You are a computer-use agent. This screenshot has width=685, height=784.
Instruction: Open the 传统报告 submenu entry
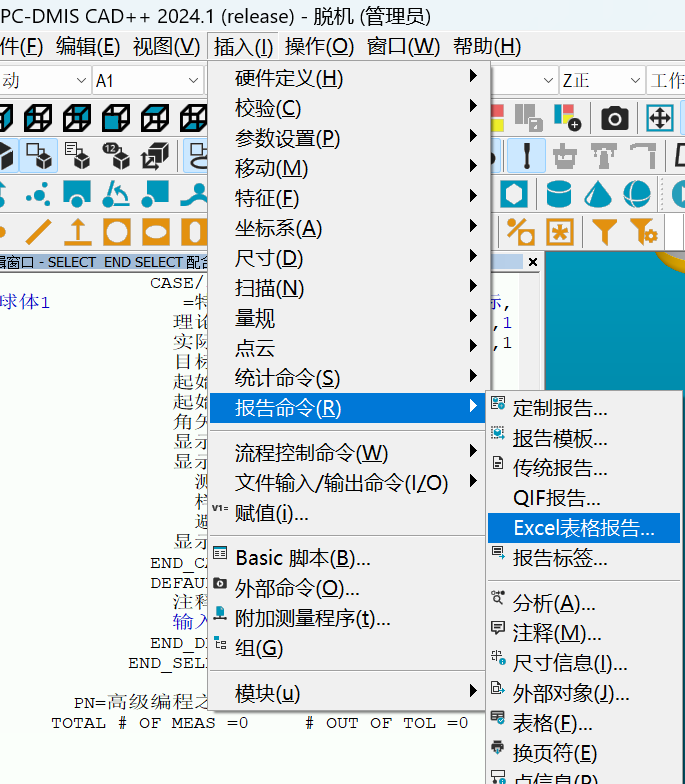(x=584, y=468)
